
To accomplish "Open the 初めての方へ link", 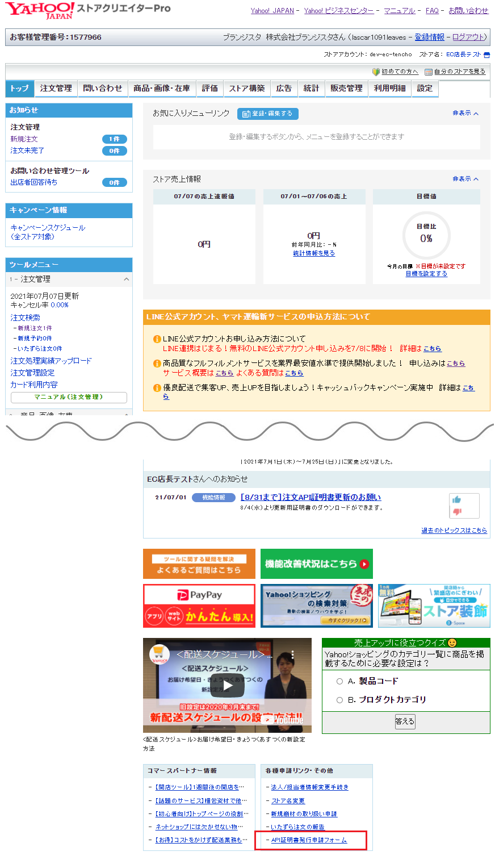I will [x=400, y=72].
